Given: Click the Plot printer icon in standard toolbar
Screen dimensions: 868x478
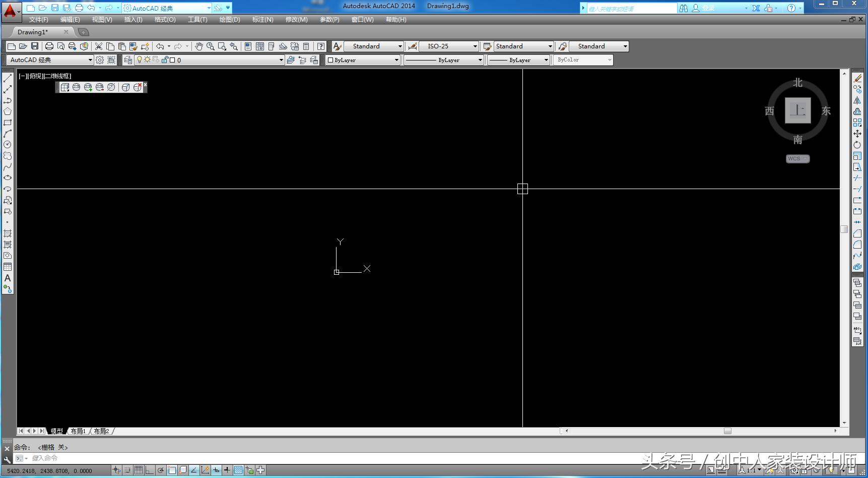Looking at the screenshot, I should click(49, 46).
